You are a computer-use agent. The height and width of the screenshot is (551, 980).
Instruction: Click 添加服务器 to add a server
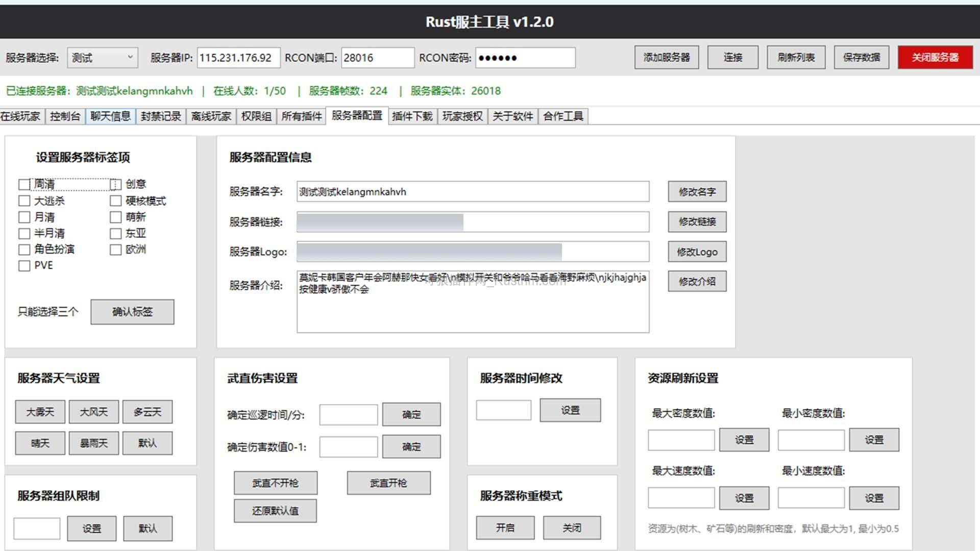pyautogui.click(x=667, y=57)
